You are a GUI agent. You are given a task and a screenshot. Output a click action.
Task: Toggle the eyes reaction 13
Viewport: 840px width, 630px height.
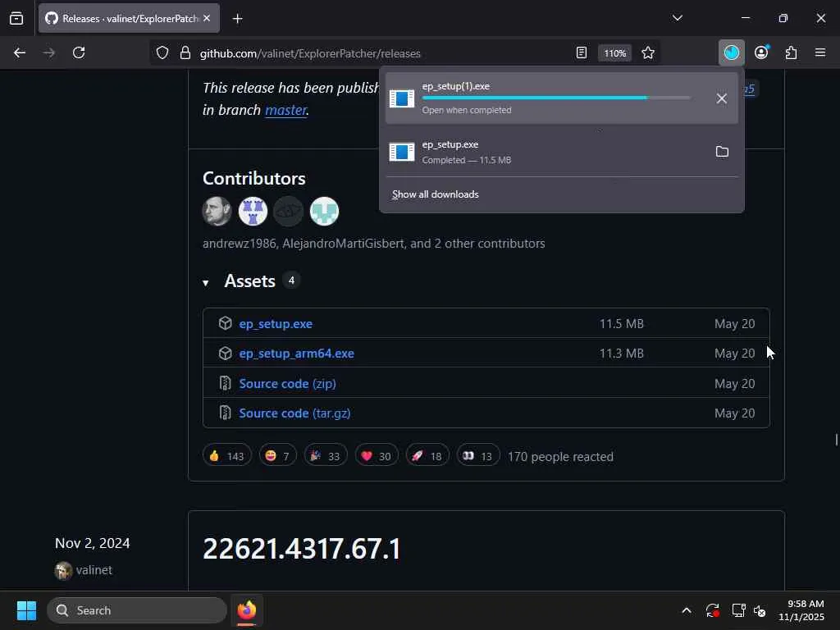pyautogui.click(x=478, y=456)
